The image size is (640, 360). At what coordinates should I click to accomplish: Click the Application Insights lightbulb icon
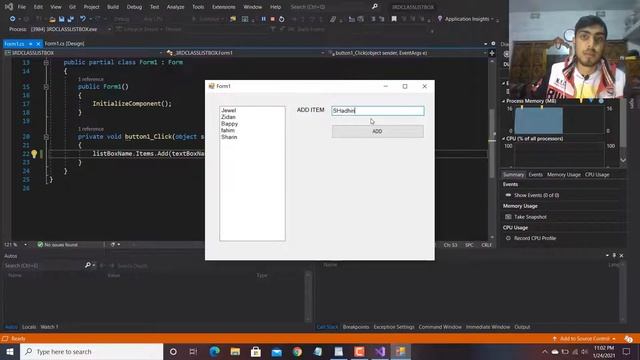(x=440, y=19)
